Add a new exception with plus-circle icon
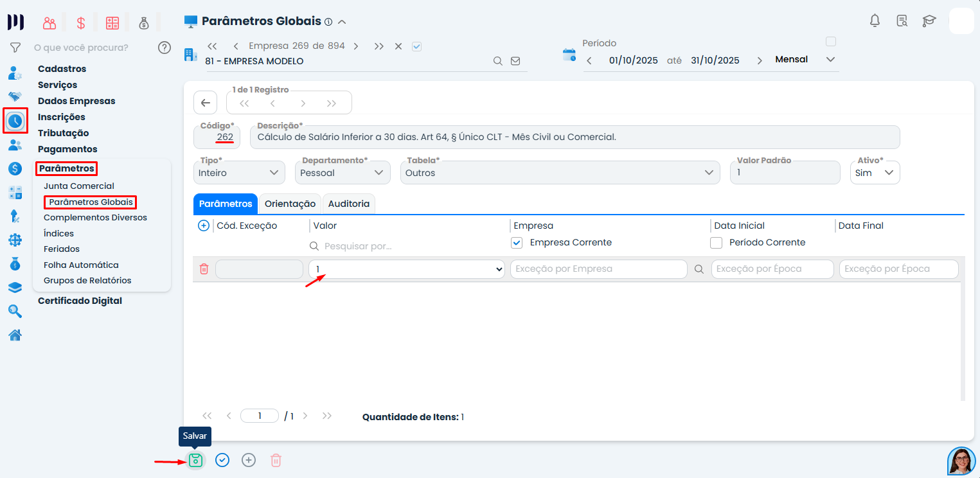The image size is (980, 478). [204, 226]
